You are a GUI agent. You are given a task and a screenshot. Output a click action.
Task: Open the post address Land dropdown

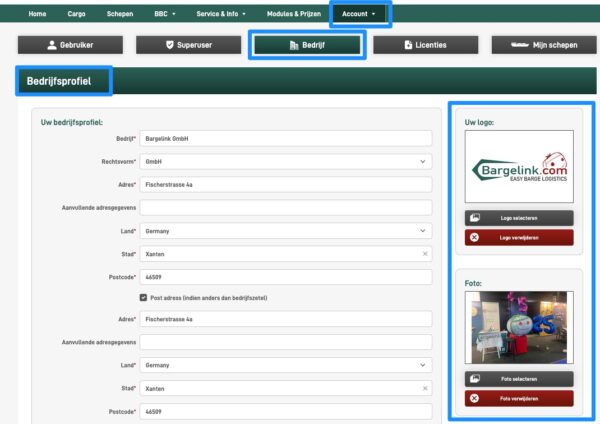[286, 365]
